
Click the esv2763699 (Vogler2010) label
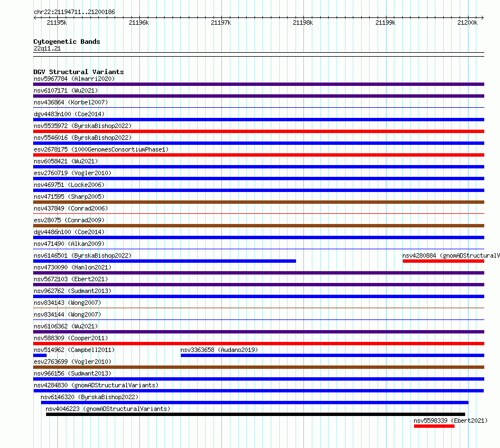tap(72, 362)
